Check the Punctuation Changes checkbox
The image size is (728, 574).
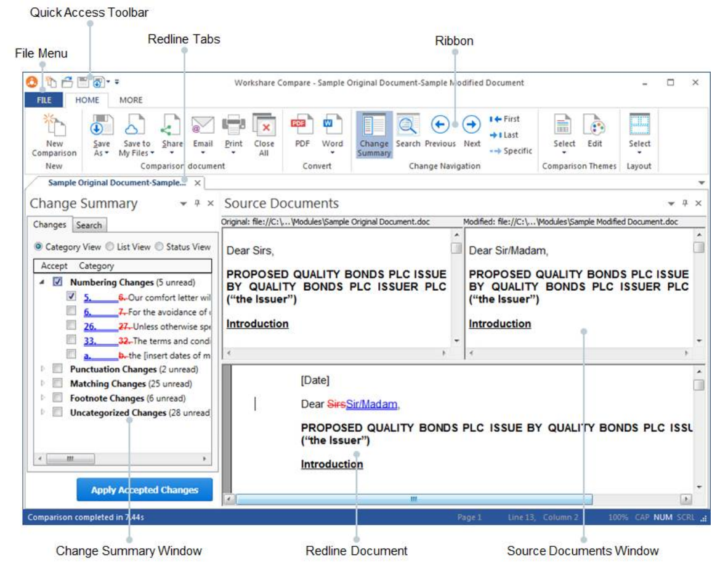57,368
